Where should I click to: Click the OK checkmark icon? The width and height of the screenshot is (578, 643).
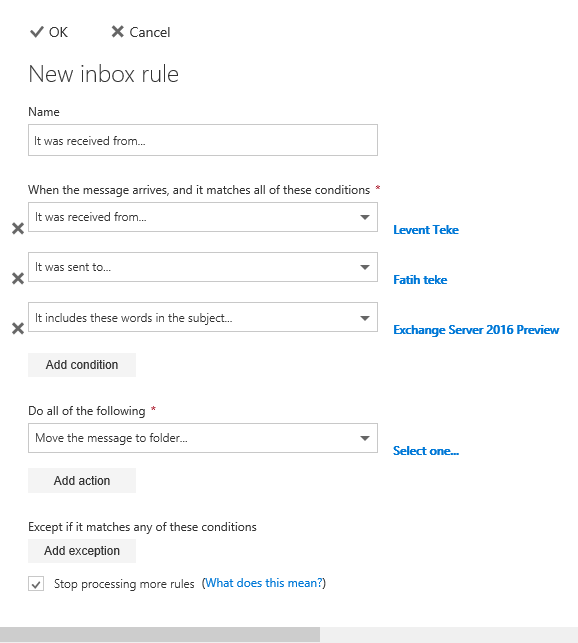[x=37, y=32]
